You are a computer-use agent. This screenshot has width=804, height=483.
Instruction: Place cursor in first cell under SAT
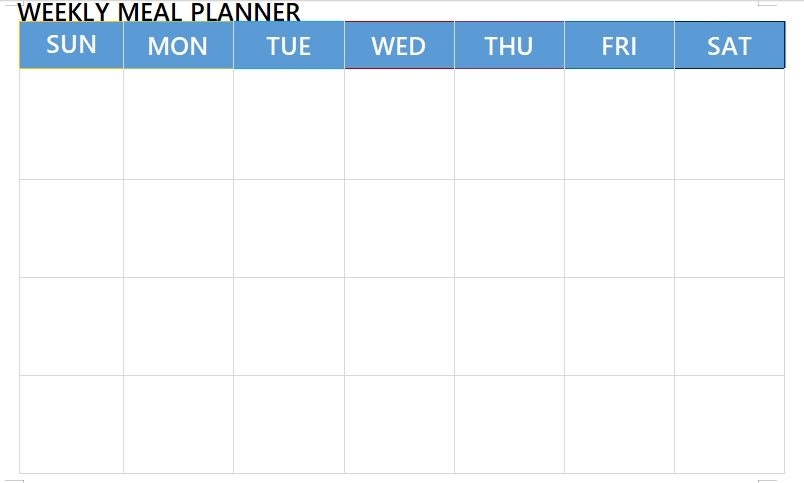[729, 125]
